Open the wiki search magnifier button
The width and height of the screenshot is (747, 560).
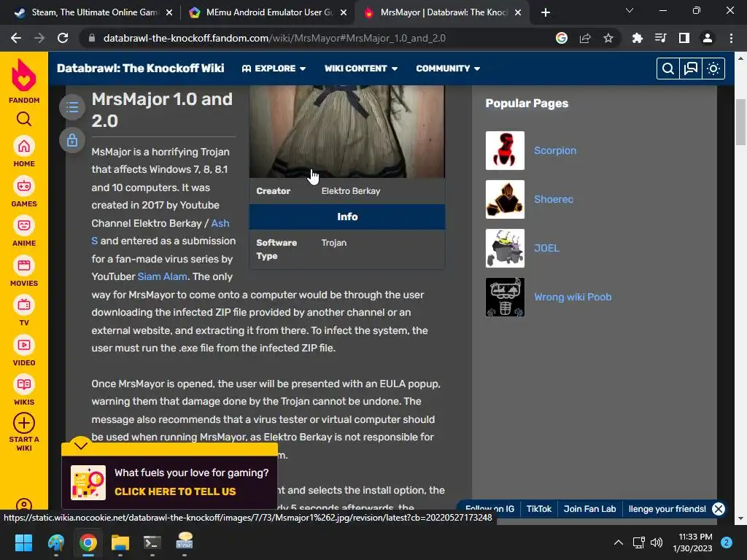(x=668, y=69)
